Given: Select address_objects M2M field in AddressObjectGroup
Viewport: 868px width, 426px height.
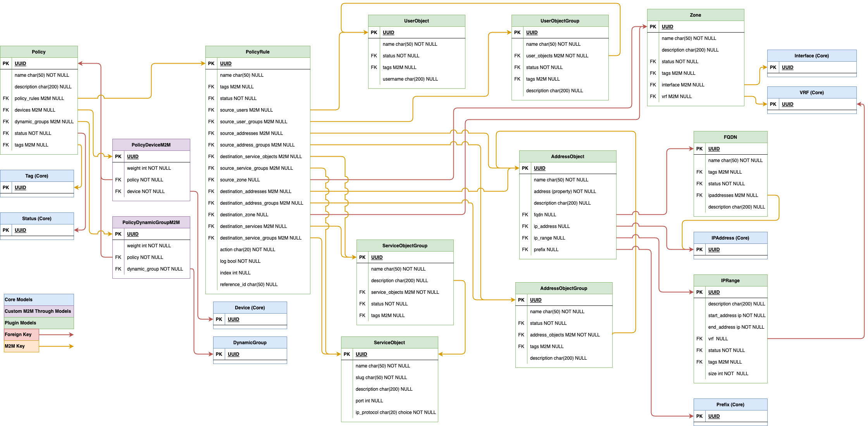Looking at the screenshot, I should (x=565, y=335).
